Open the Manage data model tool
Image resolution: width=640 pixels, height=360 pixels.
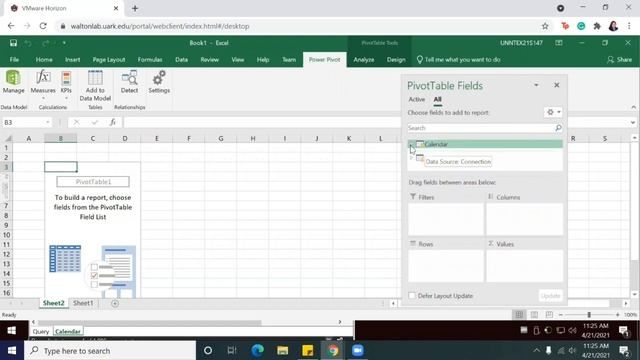coord(13,82)
